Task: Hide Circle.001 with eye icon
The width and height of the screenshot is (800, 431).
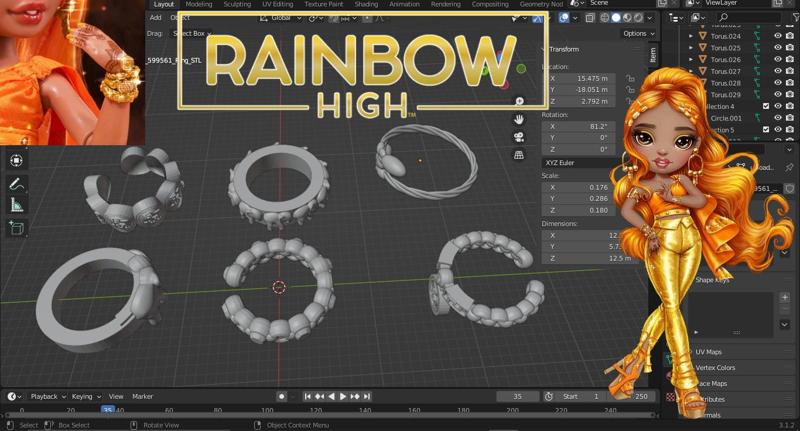Action: pos(778,118)
